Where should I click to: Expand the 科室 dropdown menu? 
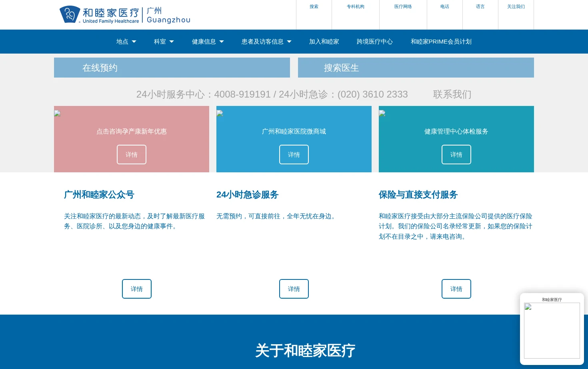click(x=164, y=42)
